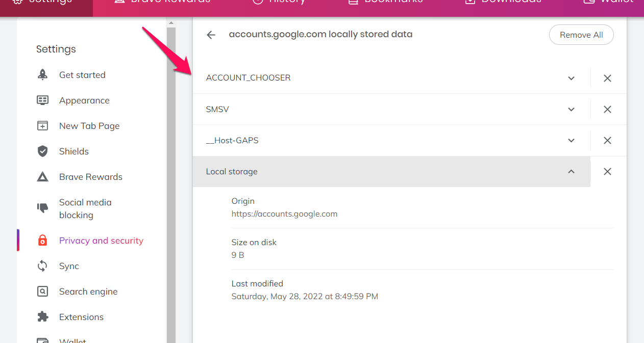
Task: Expand the __Host-GAPS cookie entry
Action: [571, 141]
